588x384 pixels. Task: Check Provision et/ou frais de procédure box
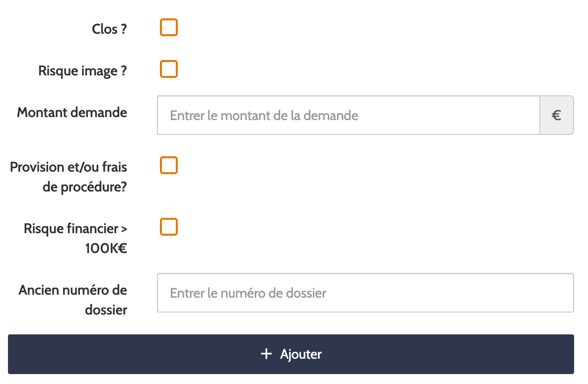tap(169, 165)
